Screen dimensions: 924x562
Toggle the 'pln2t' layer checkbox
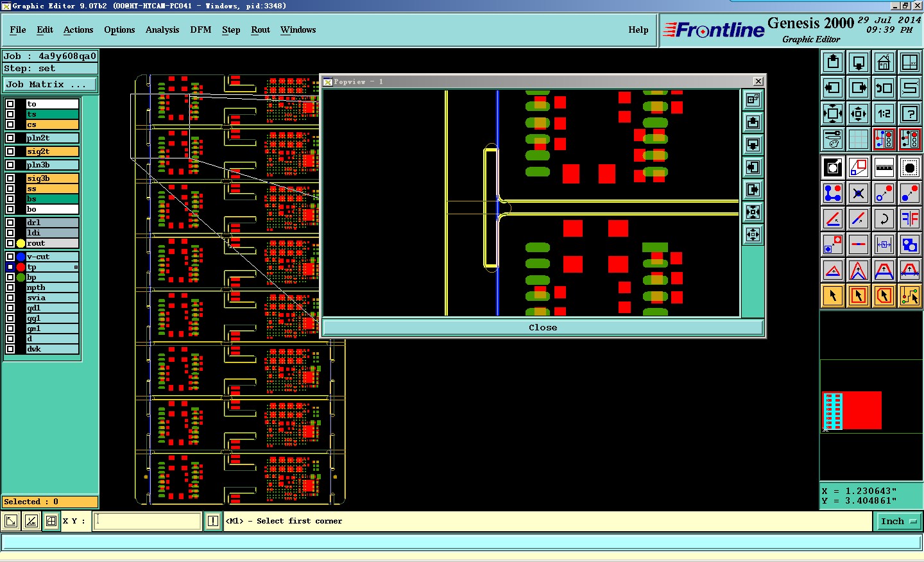tap(10, 138)
